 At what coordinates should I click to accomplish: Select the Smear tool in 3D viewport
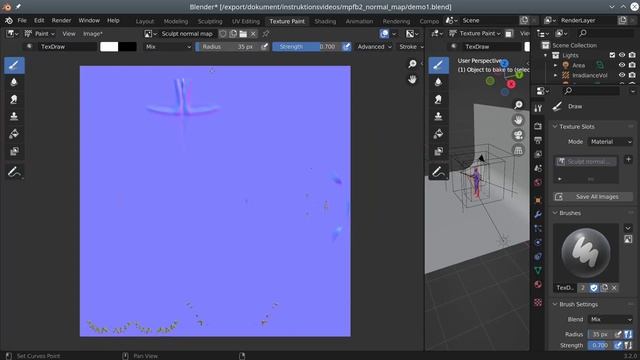click(x=438, y=100)
